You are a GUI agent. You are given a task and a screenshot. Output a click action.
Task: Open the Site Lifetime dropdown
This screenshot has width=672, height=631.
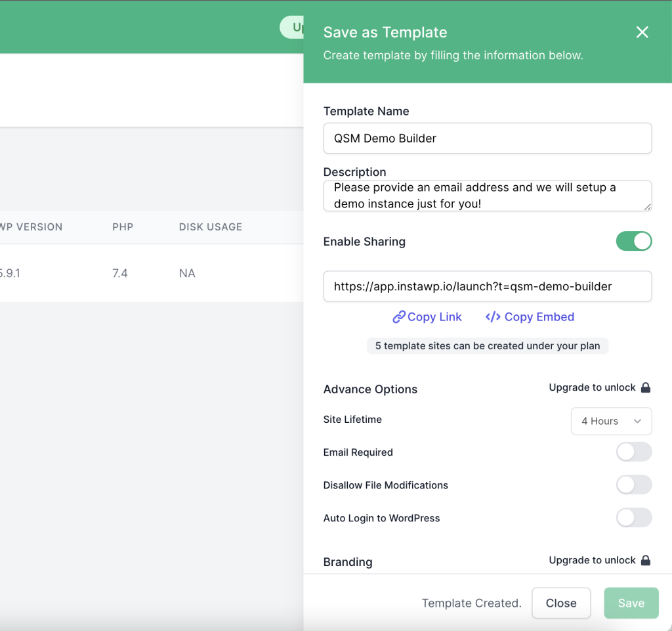tap(611, 421)
